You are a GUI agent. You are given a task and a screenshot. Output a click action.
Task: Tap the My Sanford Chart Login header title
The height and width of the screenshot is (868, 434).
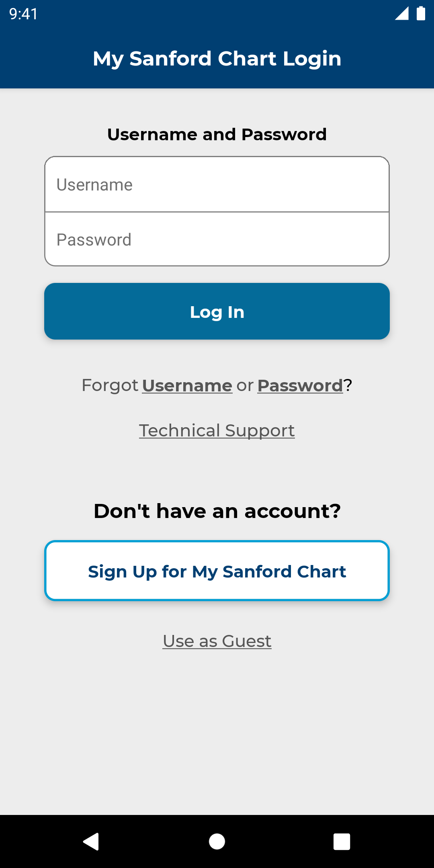pos(217,59)
